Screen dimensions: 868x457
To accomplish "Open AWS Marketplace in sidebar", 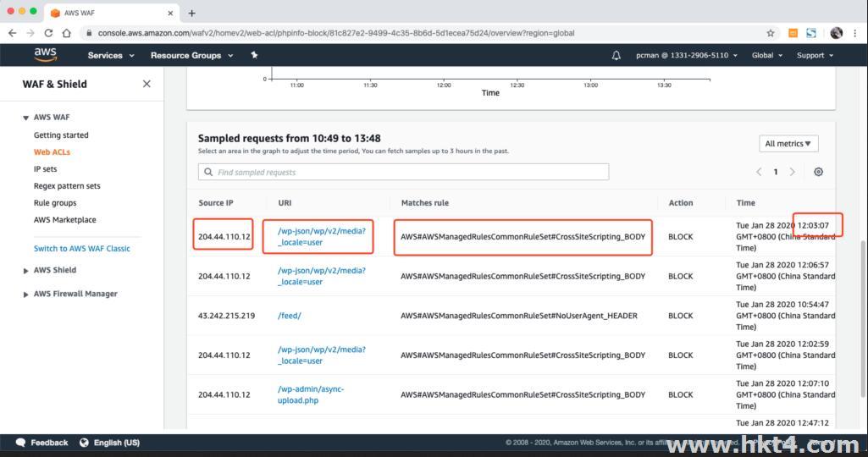I will 64,220.
